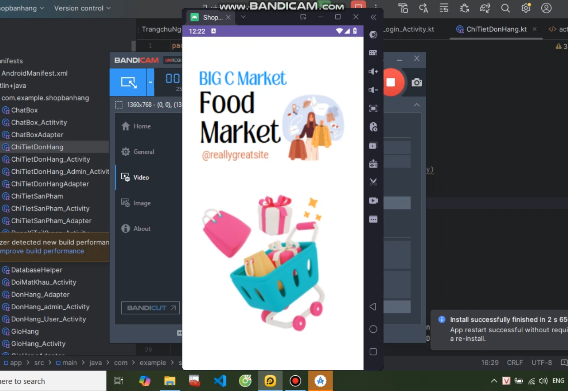Close the ChiTietDonHang.kt tab
The width and height of the screenshot is (568, 392).
535,29
